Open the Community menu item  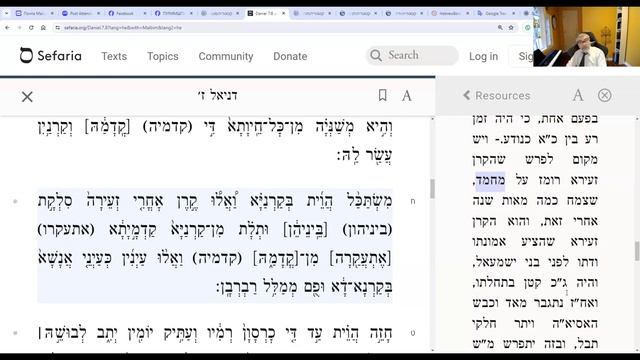tap(226, 56)
